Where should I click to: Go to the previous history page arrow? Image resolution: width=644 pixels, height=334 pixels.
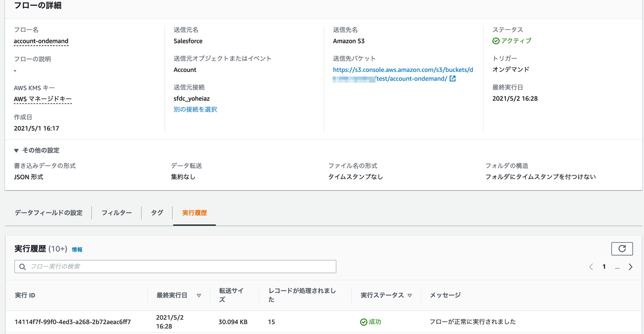point(591,266)
